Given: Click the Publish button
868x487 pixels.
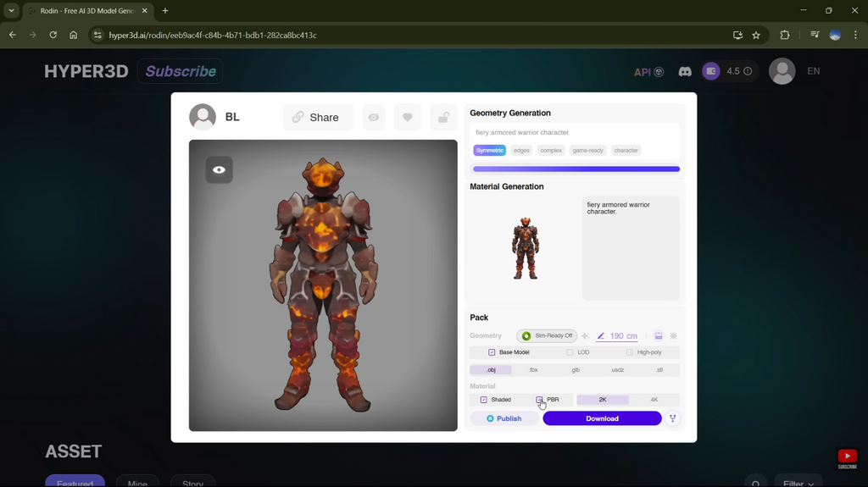Looking at the screenshot, I should tap(504, 418).
